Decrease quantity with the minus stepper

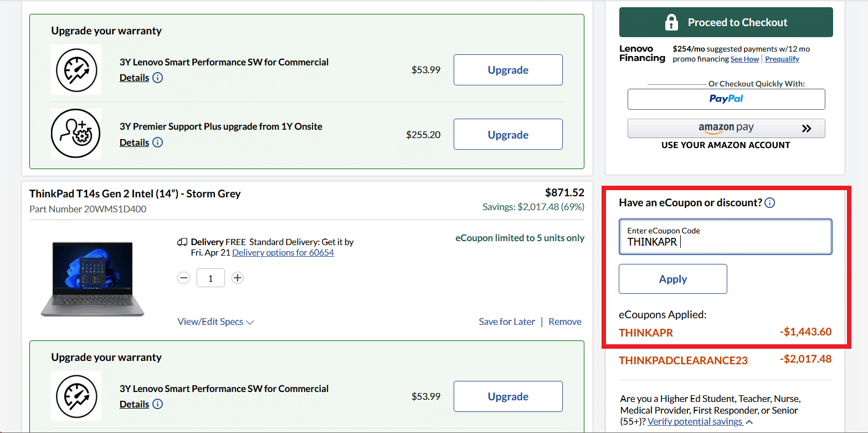point(183,278)
